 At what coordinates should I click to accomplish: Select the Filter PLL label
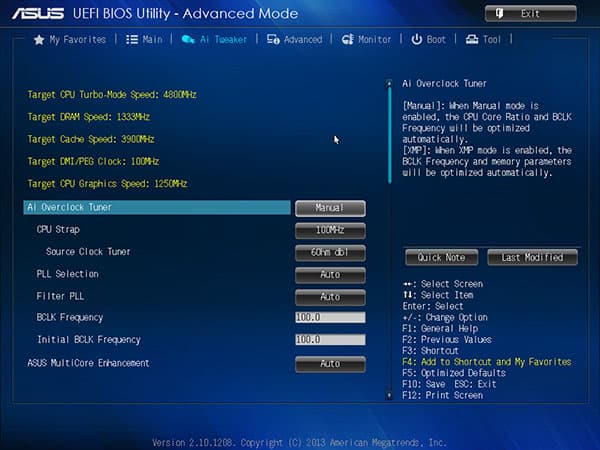[60, 296]
